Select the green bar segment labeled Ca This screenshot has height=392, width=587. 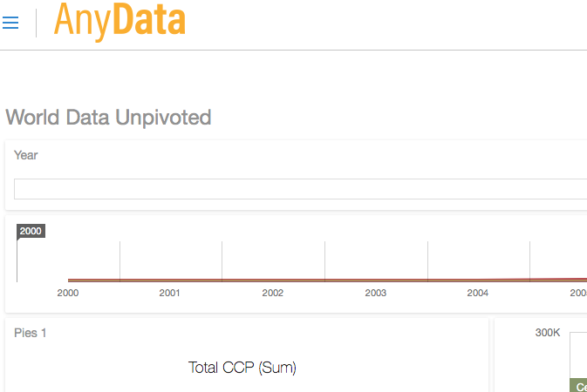[x=578, y=385]
